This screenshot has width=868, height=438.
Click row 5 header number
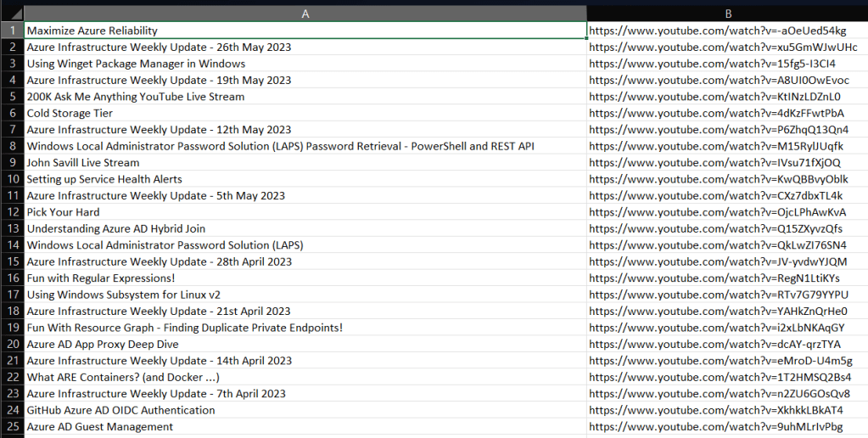click(x=12, y=97)
